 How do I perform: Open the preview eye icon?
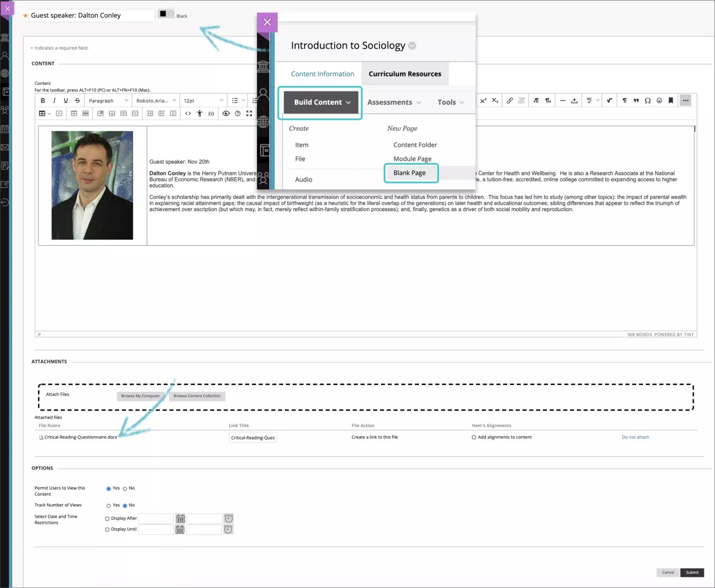[226, 113]
